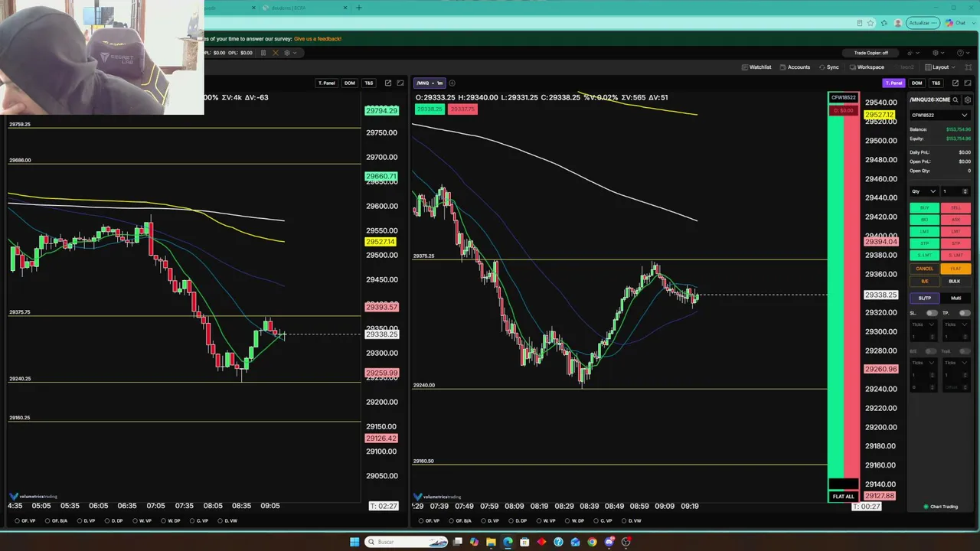Click the quantity input field
980x551 pixels.
click(x=955, y=191)
